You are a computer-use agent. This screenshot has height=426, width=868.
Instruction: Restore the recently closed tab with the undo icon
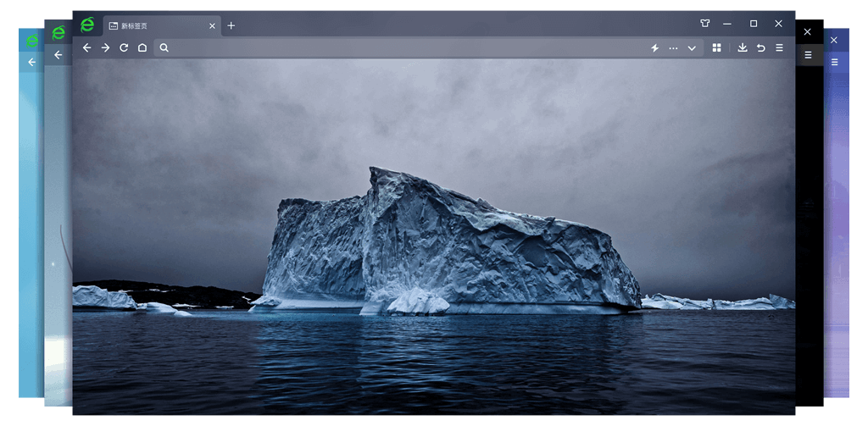(x=761, y=47)
